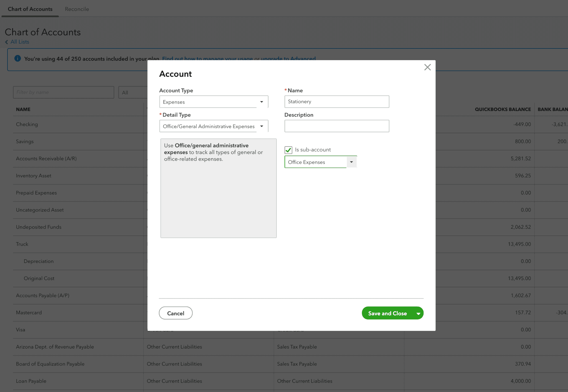Click the 2,062.52 balance value
The height and width of the screenshot is (392, 568).
tap(521, 227)
